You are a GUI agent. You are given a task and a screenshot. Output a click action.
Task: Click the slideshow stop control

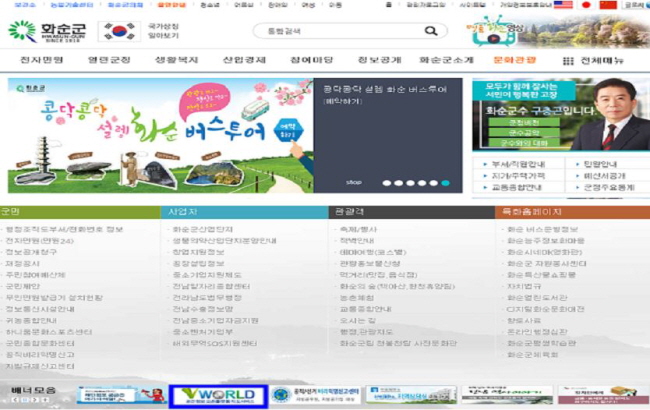(x=353, y=183)
